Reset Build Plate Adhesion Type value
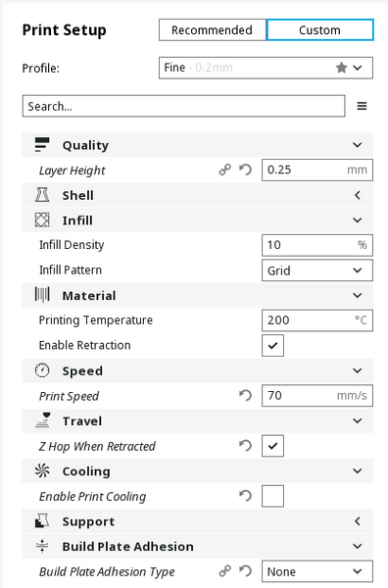388x588 pixels. [245, 571]
